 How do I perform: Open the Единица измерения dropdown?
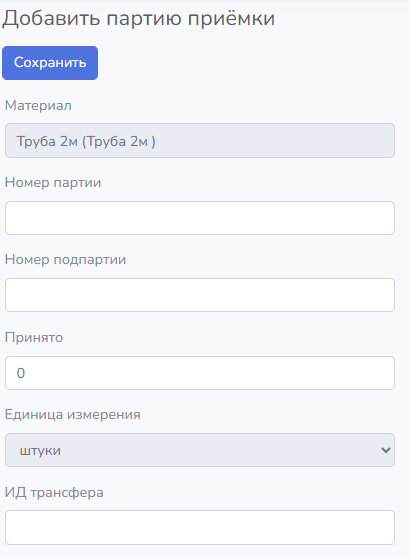coord(200,450)
